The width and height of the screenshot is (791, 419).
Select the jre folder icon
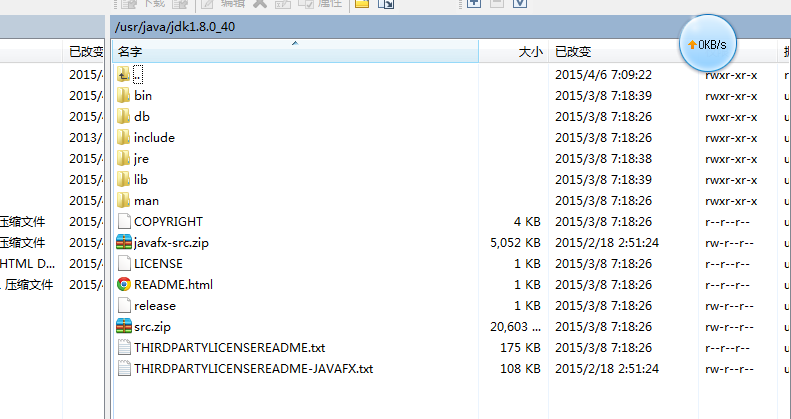[124, 159]
